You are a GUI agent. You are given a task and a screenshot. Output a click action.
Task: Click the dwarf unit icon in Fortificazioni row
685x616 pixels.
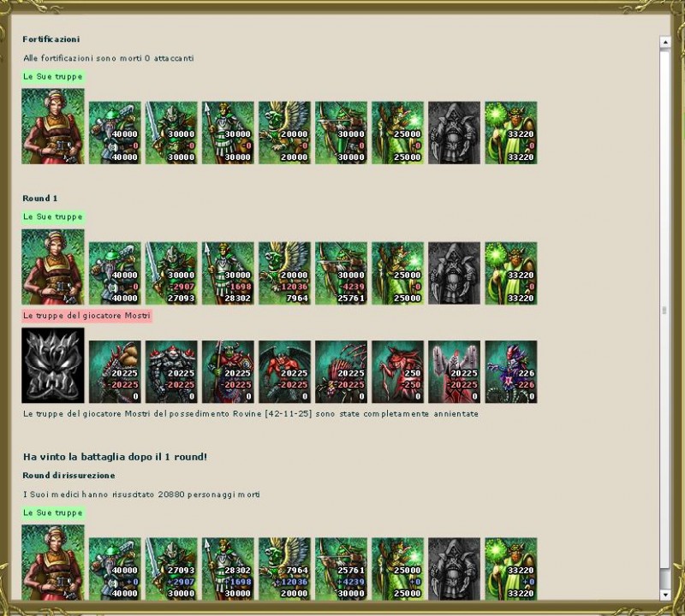coord(115,133)
